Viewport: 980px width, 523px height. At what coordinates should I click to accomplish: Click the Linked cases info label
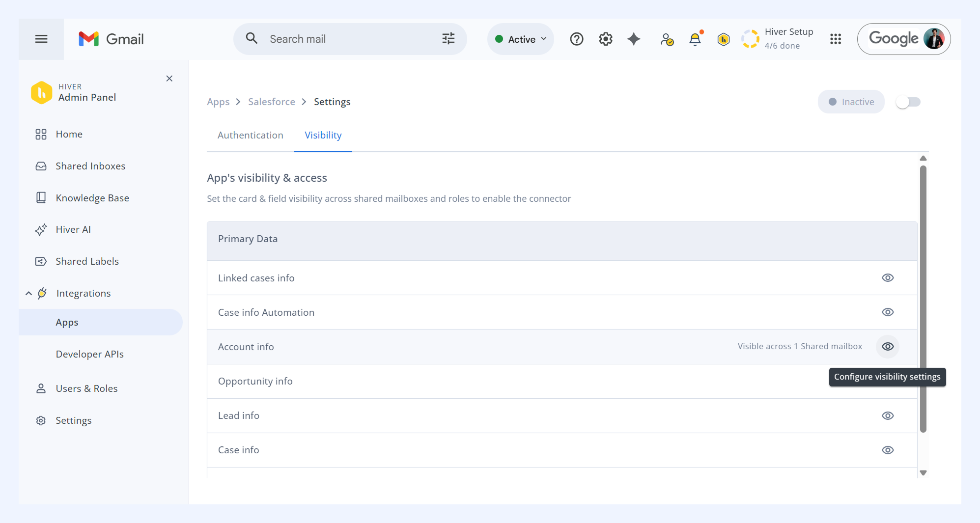click(x=256, y=278)
